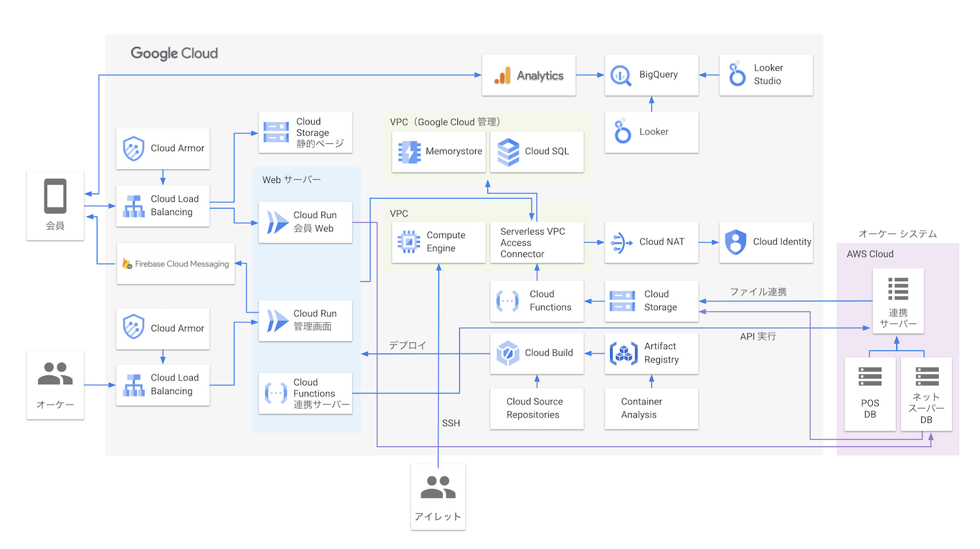980x549 pixels.
Task: Click the ネットスーパー DB server icon
Action: (927, 376)
